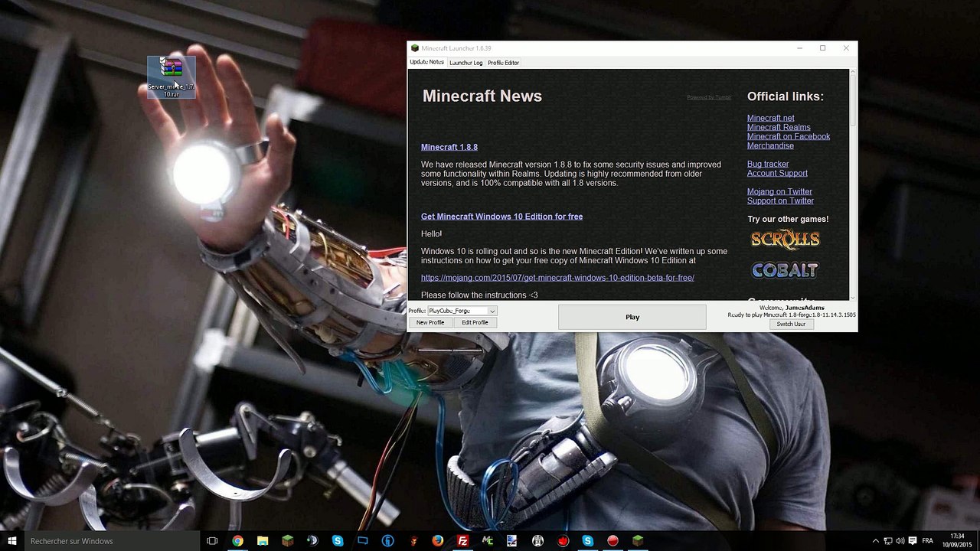Open Task View from the taskbar

click(212, 541)
